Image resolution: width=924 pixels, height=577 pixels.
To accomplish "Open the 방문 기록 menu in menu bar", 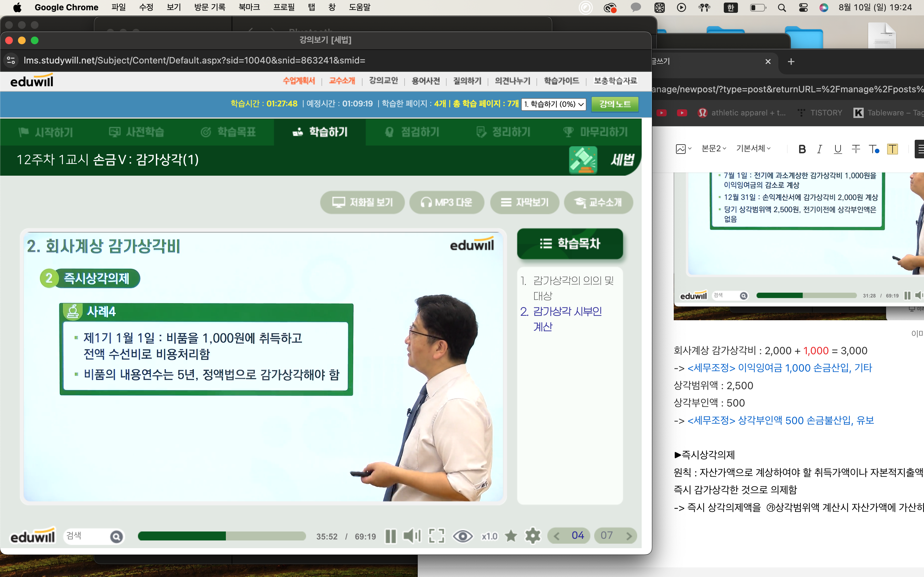I will (x=210, y=7).
